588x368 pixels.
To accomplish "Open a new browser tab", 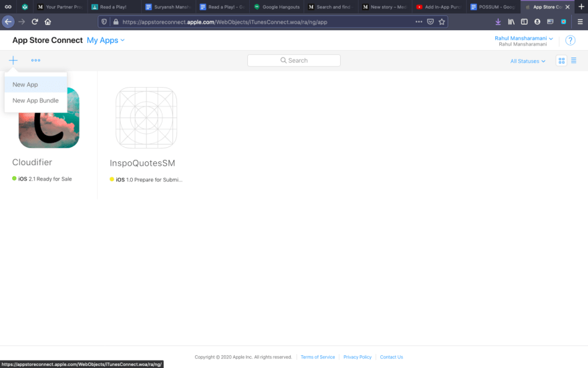I will click(581, 7).
